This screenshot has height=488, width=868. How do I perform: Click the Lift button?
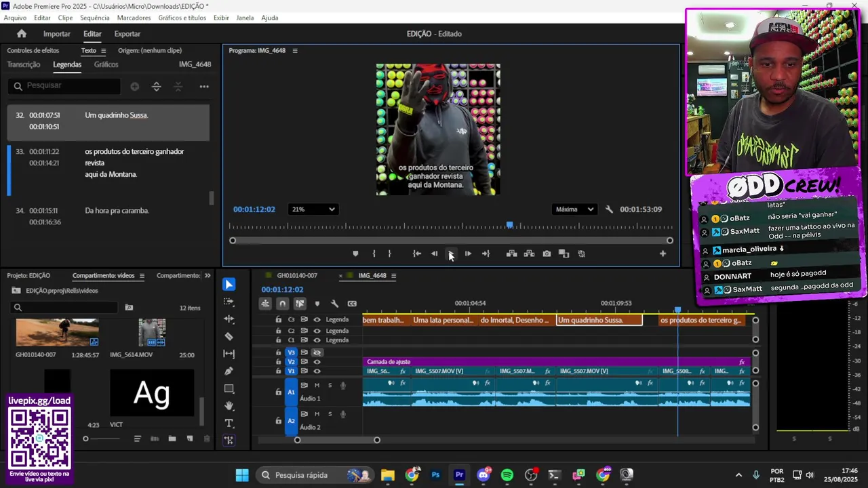(x=512, y=253)
